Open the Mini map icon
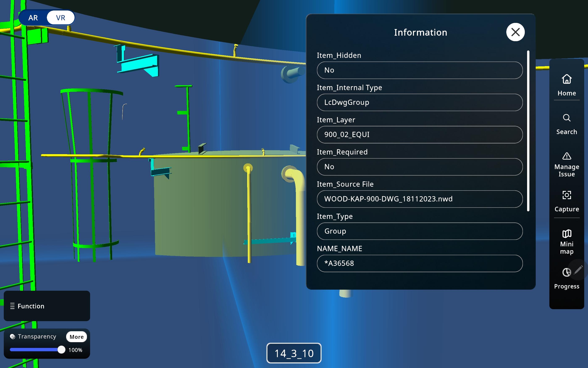Image resolution: width=588 pixels, height=368 pixels. [567, 234]
